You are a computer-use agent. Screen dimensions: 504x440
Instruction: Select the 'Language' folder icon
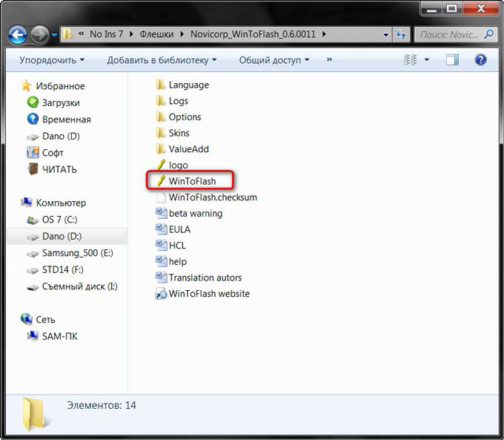160,85
